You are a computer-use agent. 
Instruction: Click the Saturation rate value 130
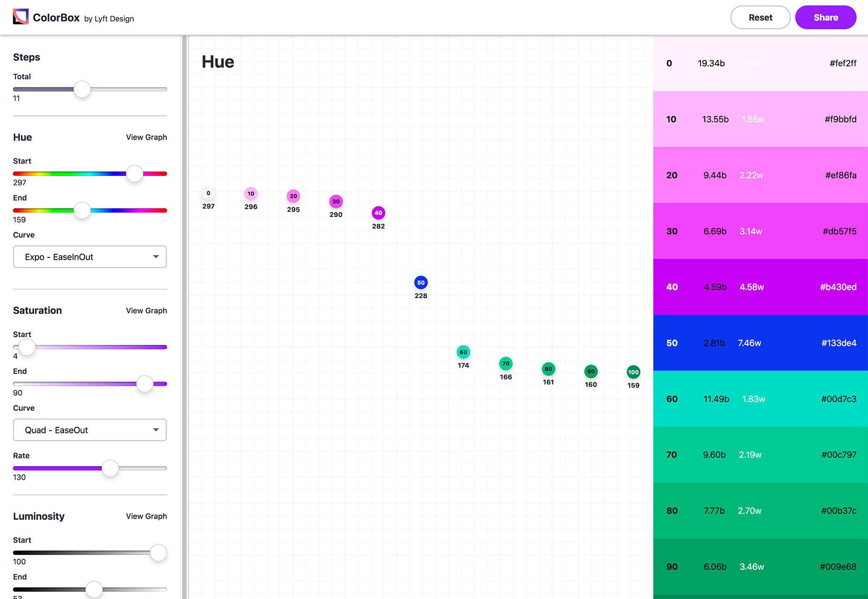pos(19,477)
